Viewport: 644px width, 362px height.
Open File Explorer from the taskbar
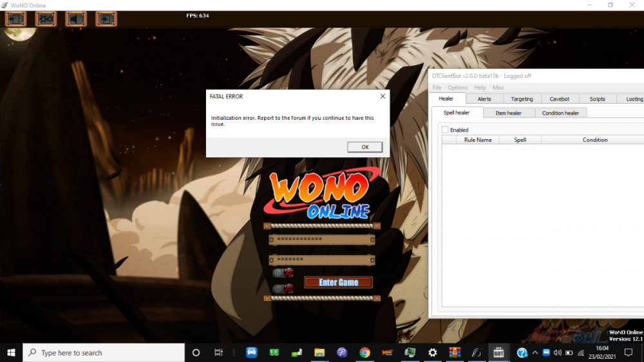pos(319,352)
